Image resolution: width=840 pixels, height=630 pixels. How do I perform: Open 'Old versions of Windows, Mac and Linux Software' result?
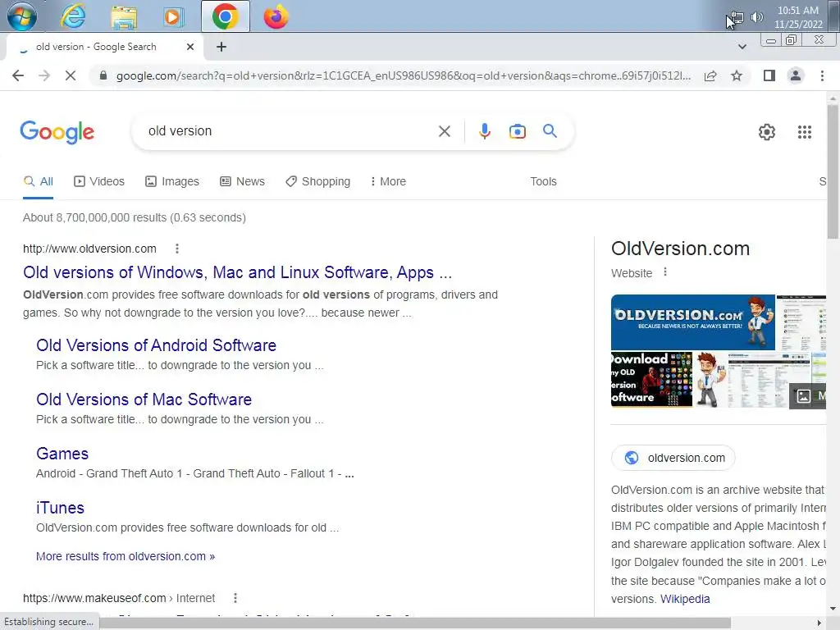coord(237,272)
